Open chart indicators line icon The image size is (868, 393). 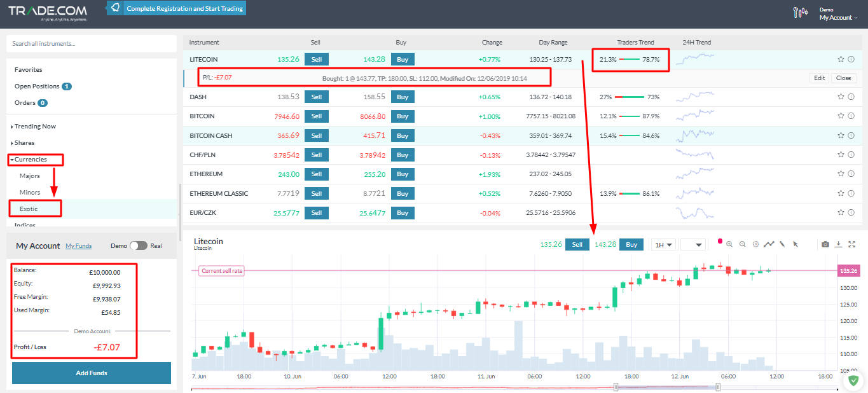[x=769, y=244]
